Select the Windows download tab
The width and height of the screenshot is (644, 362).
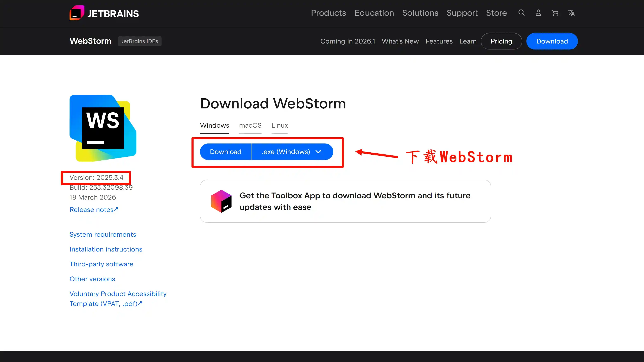pos(215,126)
